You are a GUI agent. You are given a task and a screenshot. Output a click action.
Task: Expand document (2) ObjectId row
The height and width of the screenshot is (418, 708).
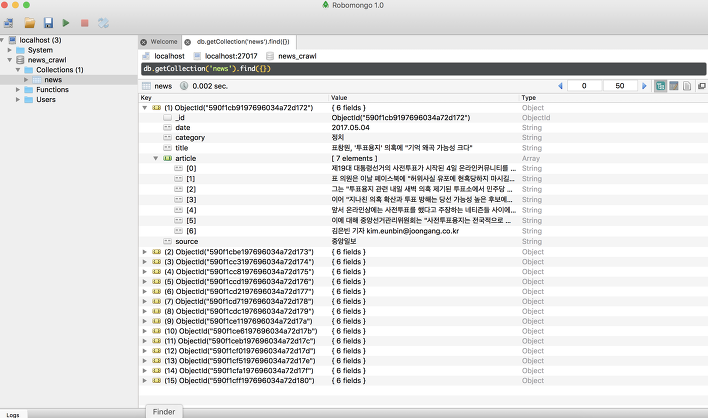tap(145, 252)
